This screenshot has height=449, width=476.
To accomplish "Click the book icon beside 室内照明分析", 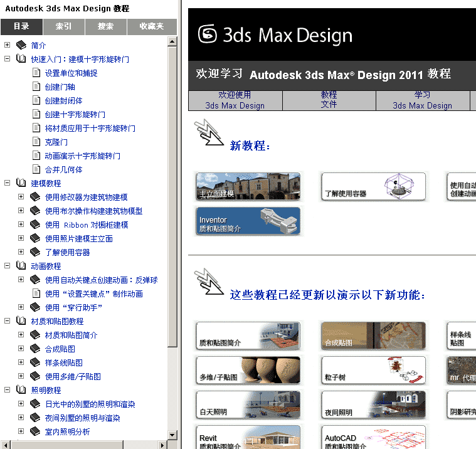I will [35, 431].
